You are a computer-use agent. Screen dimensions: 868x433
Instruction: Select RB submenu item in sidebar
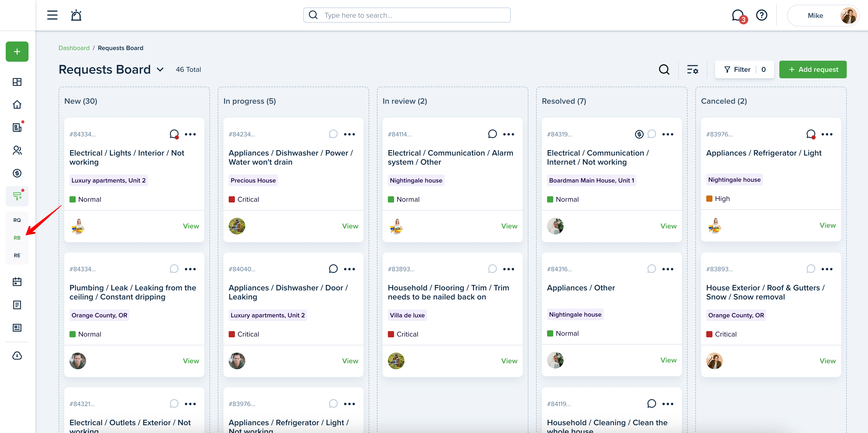pyautogui.click(x=17, y=238)
